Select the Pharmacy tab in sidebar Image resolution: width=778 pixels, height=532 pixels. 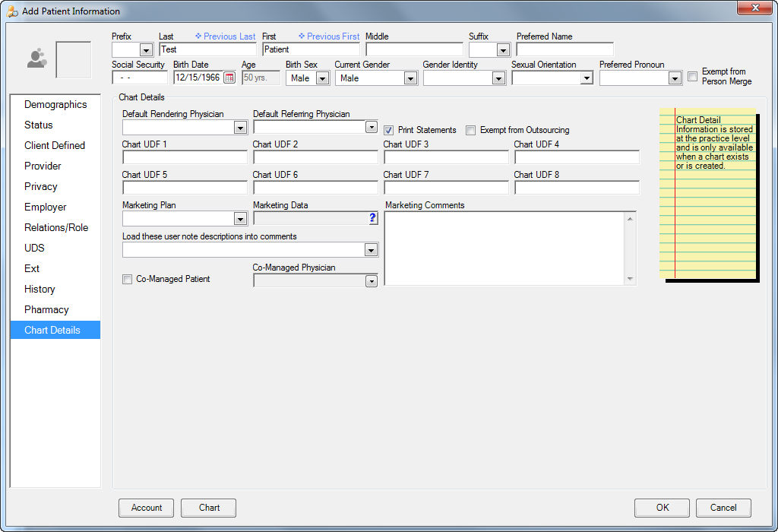pyautogui.click(x=46, y=309)
